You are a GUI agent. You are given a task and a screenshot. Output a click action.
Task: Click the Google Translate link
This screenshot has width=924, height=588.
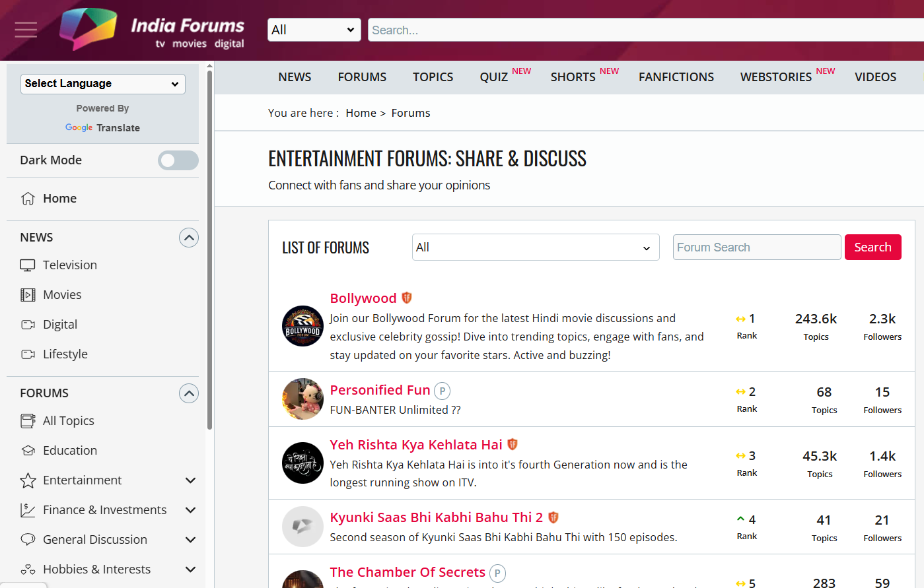tap(102, 128)
